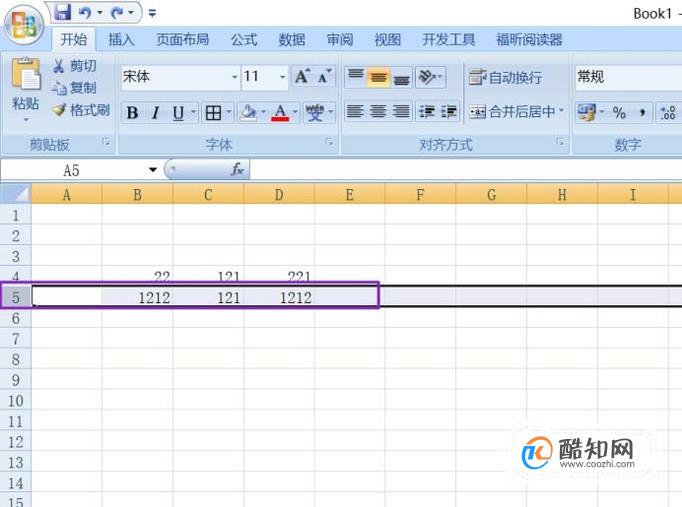Align text left
The image size is (682, 507).
coord(354,111)
